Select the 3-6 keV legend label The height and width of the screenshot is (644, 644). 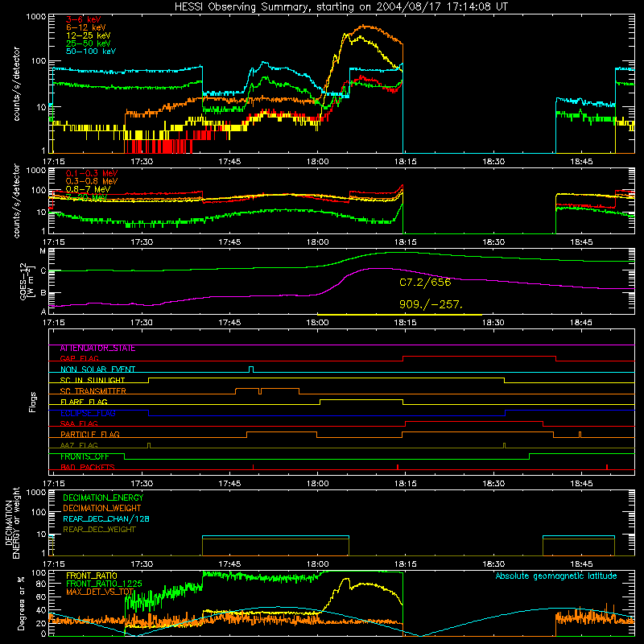[x=84, y=19]
